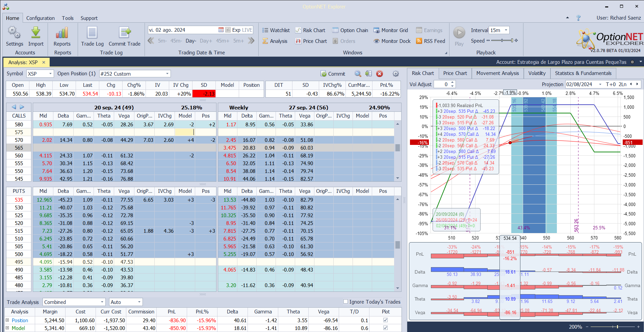Open the Statistics & Fundamentals tab
644x332 pixels.
coord(583,73)
